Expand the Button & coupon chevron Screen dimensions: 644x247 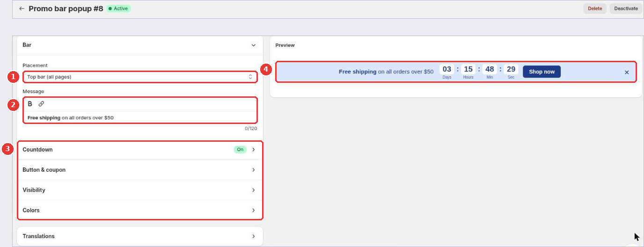pos(254,170)
